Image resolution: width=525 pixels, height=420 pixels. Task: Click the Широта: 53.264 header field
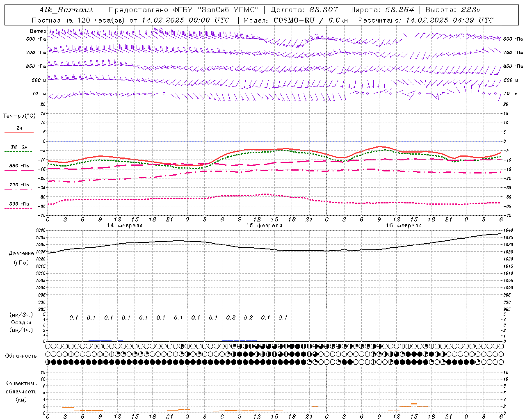(x=381, y=10)
